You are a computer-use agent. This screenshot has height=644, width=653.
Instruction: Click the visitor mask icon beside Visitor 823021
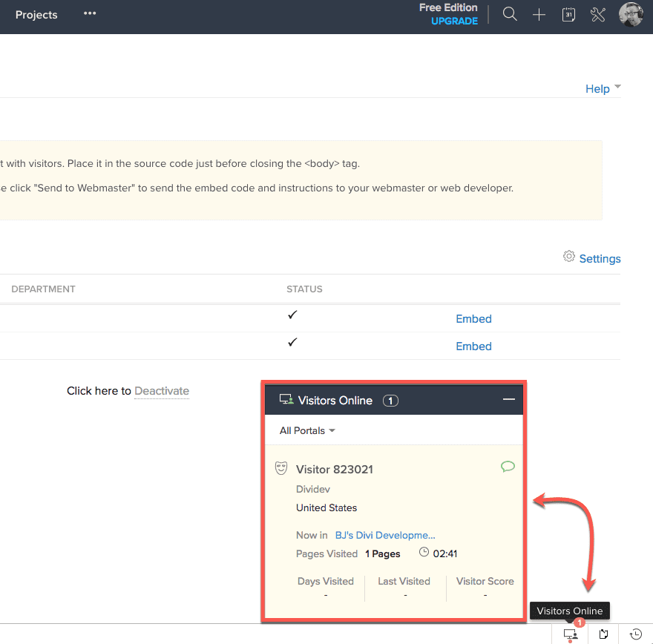tap(281, 467)
